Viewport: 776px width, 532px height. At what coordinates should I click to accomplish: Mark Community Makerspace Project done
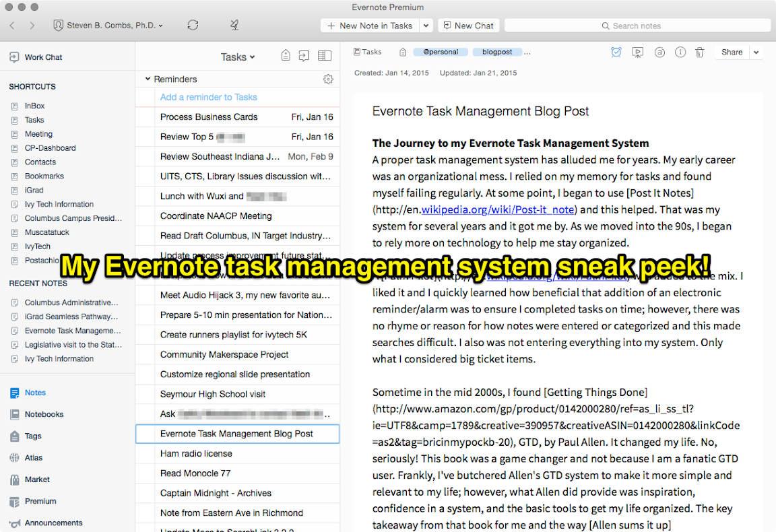pos(145,355)
